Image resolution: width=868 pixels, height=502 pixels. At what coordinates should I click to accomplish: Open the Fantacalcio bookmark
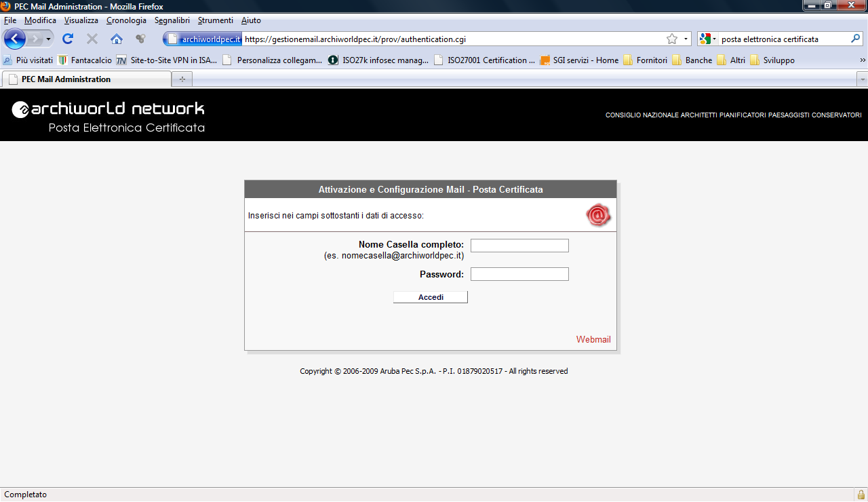tap(85, 60)
